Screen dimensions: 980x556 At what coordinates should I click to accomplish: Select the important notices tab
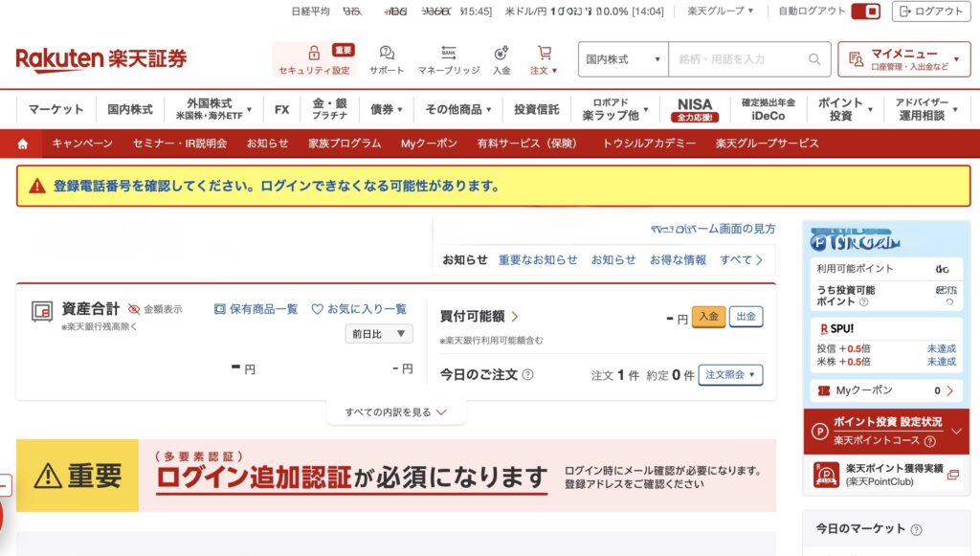pyautogui.click(x=538, y=260)
